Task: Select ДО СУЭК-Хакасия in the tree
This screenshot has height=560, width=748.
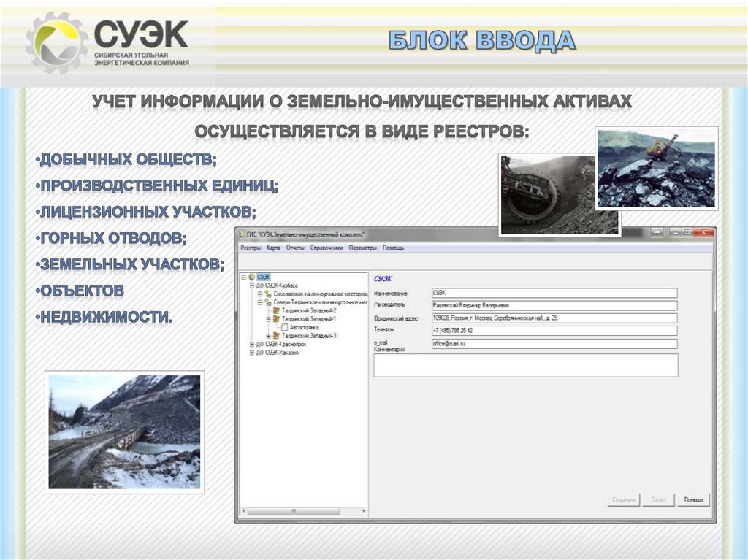Action: point(278,353)
